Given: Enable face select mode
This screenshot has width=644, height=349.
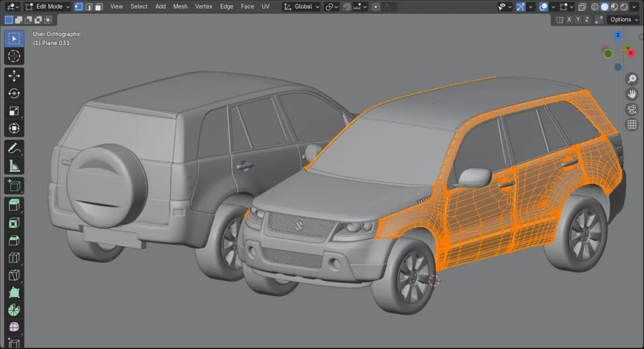Looking at the screenshot, I should click(99, 6).
